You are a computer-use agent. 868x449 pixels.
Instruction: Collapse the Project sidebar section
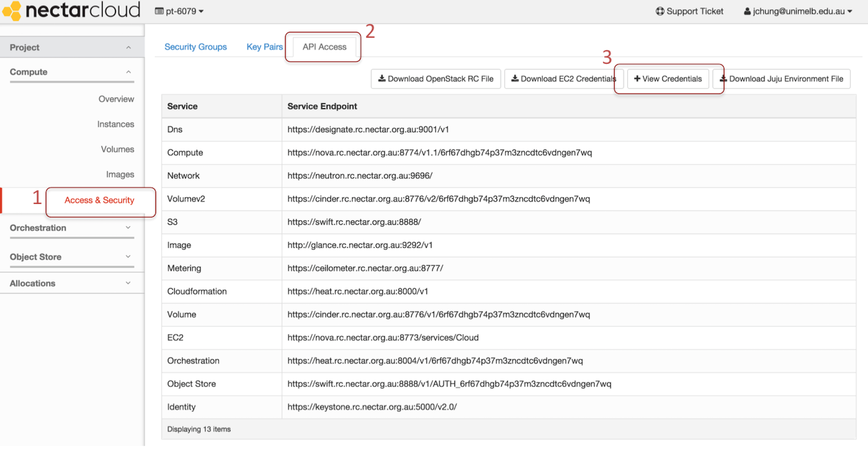[x=72, y=47]
